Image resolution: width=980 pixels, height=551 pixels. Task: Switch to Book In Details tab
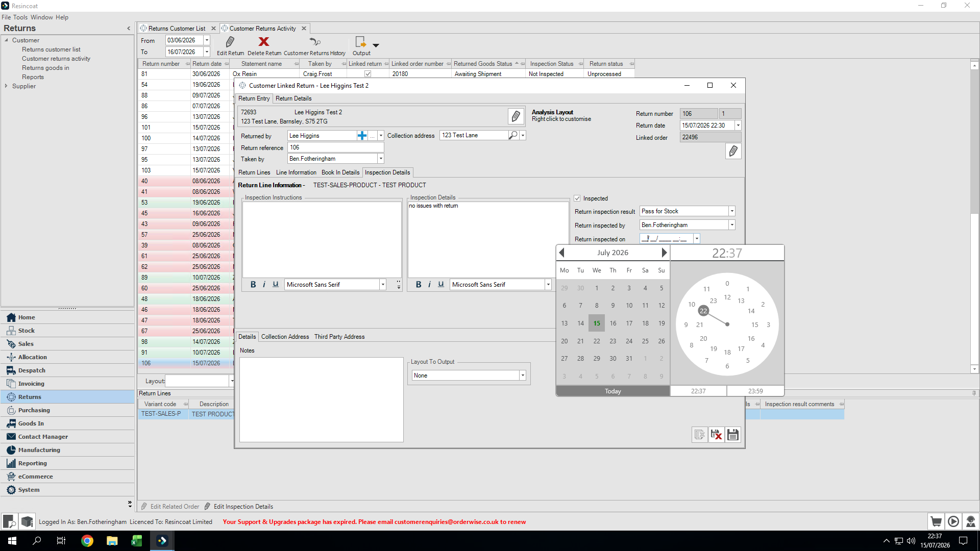[x=340, y=172]
